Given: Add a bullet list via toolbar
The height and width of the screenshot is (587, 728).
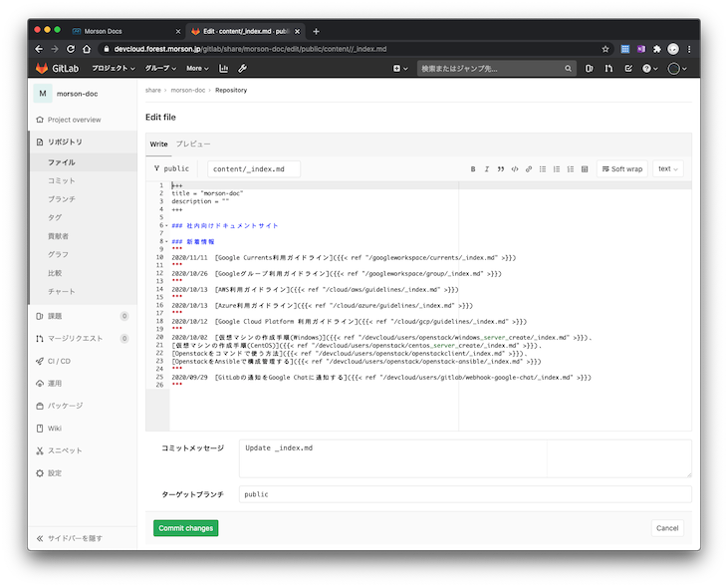Looking at the screenshot, I should [x=543, y=169].
